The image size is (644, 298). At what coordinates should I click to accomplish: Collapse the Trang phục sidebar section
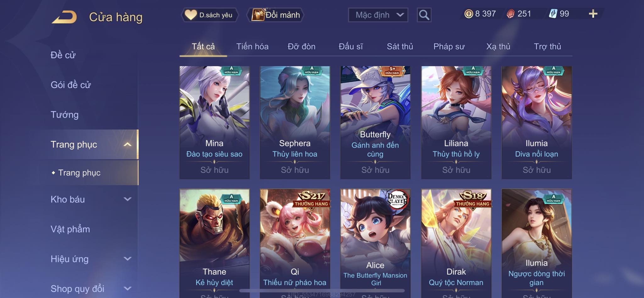[127, 144]
